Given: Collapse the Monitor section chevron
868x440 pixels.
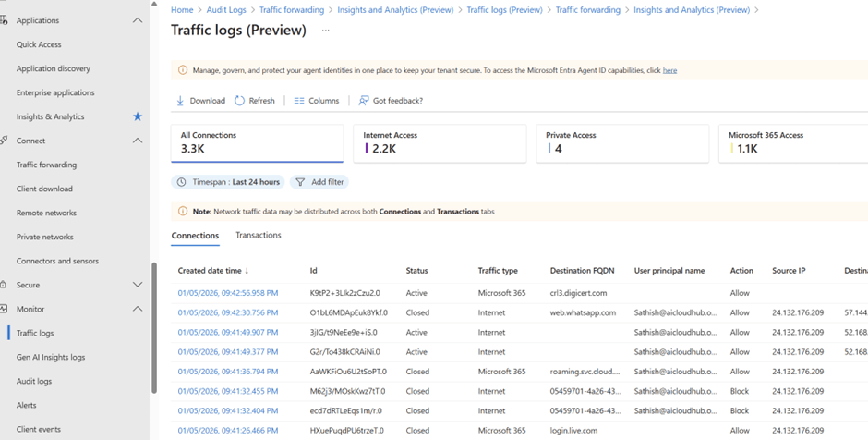Looking at the screenshot, I should click(138, 309).
